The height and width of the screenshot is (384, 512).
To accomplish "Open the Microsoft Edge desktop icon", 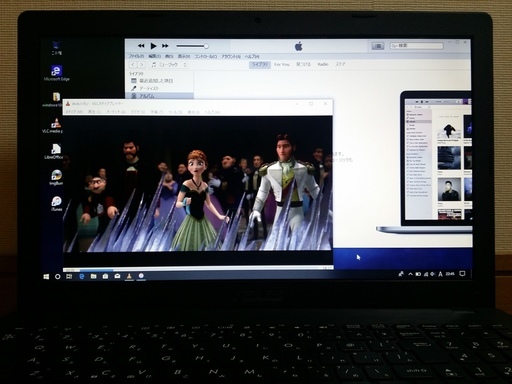I will coord(56,73).
